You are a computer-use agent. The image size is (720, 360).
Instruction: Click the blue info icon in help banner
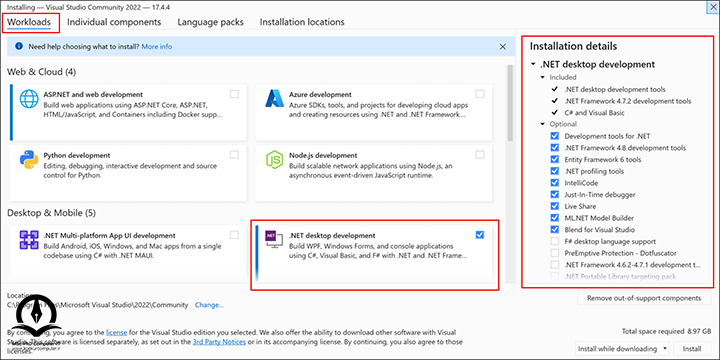19,46
